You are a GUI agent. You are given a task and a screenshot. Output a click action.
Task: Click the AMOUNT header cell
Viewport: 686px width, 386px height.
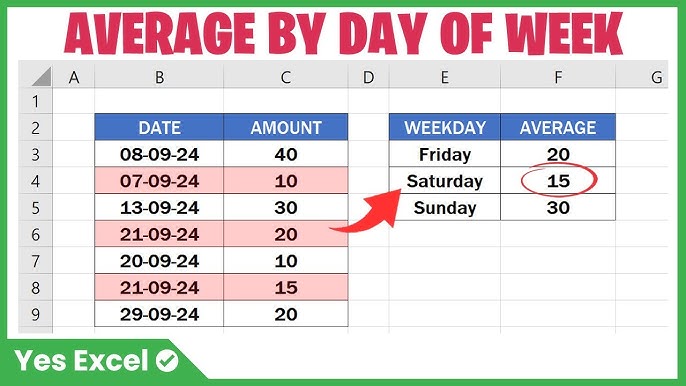pos(286,127)
